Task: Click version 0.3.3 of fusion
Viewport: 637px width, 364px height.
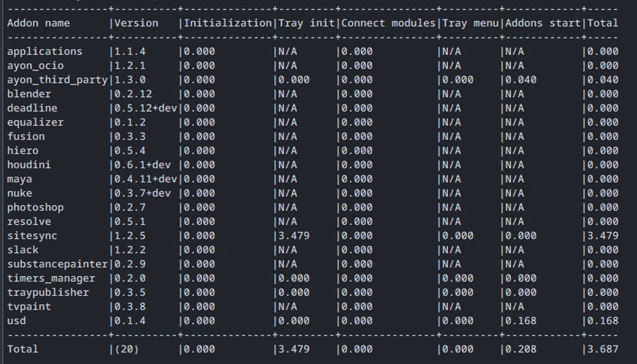Action: 130,137
